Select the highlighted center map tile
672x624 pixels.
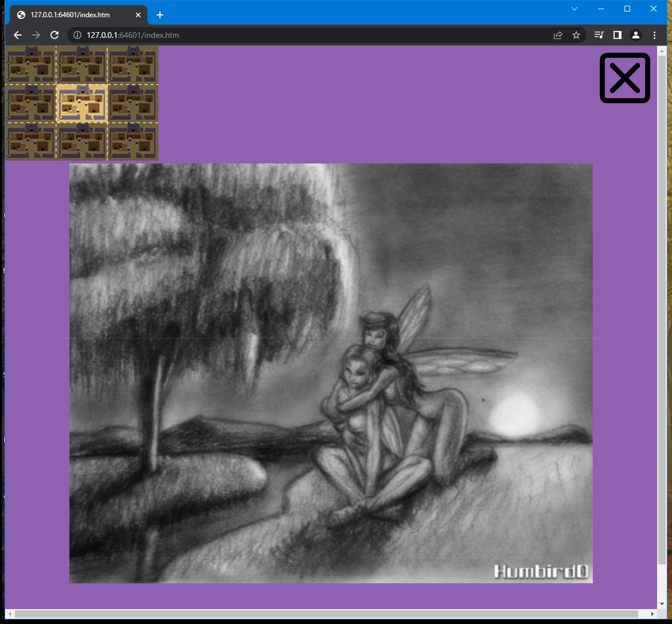pyautogui.click(x=81, y=103)
